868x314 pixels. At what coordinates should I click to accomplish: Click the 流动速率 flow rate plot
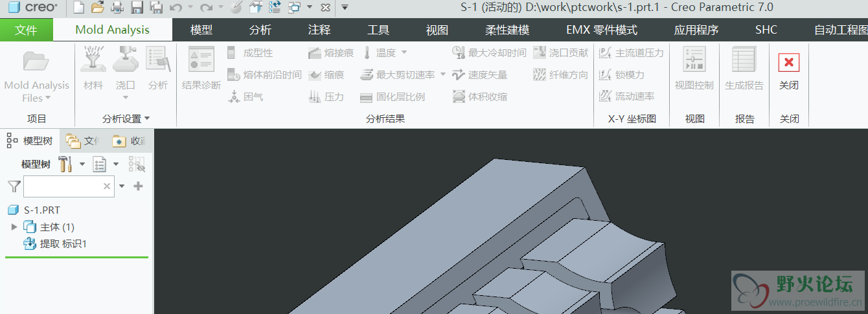(627, 96)
